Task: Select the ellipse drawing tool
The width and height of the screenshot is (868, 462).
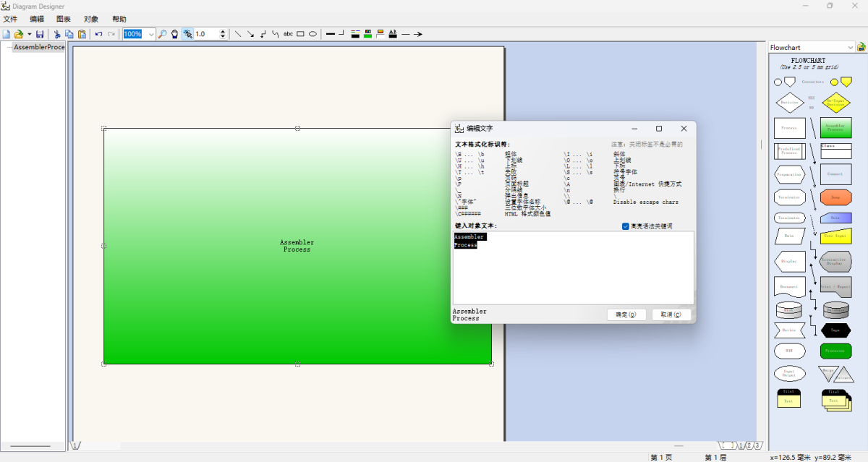Action: (312, 34)
